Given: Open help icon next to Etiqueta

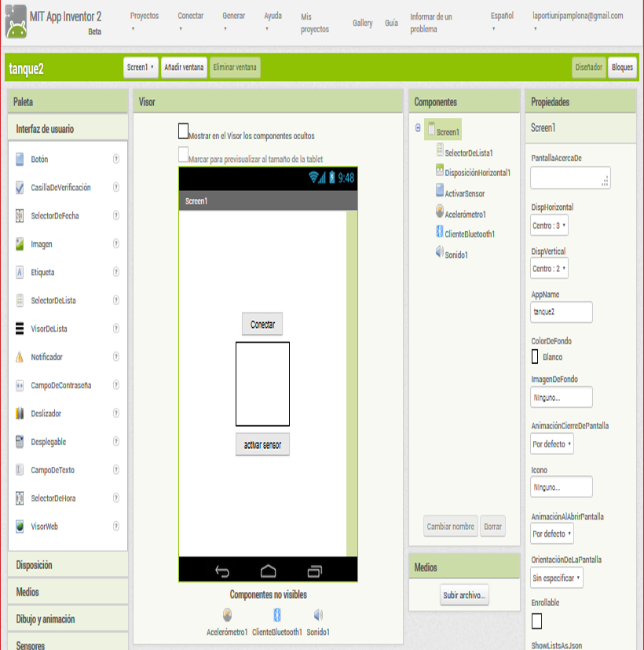Looking at the screenshot, I should pyautogui.click(x=116, y=272).
